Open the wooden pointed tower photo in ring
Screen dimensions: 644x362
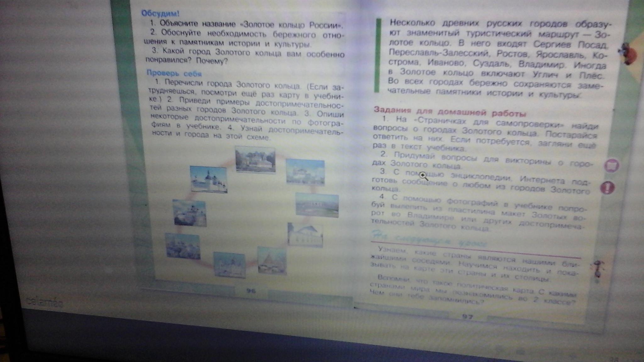point(272,261)
